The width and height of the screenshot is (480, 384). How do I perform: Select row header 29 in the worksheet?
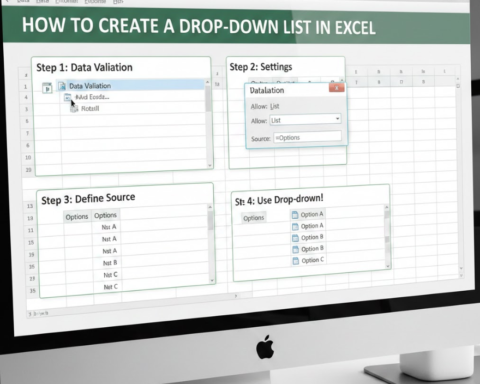pyautogui.click(x=32, y=279)
